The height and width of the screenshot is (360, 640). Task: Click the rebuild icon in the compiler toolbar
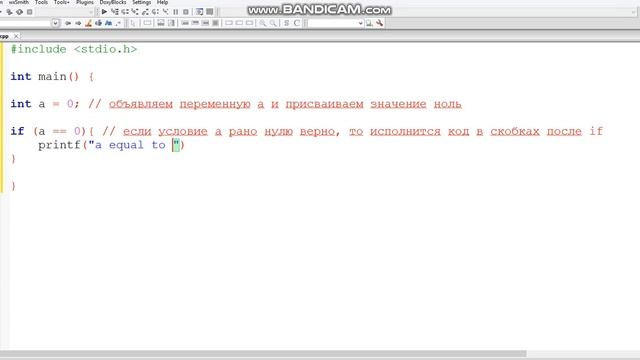pyautogui.click(x=19, y=12)
